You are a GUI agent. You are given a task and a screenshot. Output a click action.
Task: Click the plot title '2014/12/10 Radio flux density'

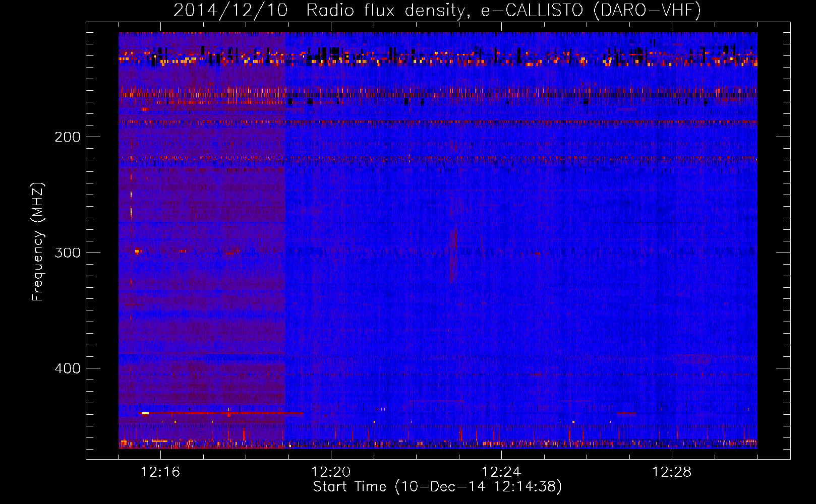click(x=437, y=10)
